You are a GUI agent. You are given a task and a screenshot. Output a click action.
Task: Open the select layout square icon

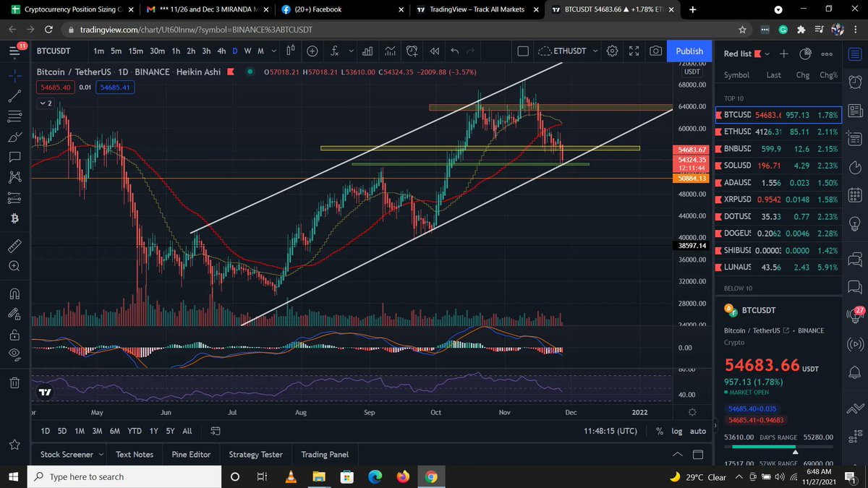(524, 51)
